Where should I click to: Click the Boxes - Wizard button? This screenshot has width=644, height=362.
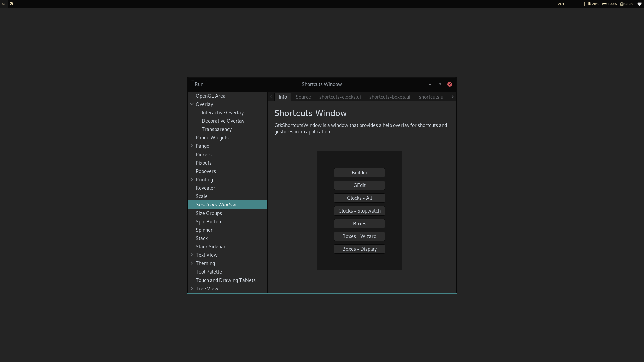[360, 236]
